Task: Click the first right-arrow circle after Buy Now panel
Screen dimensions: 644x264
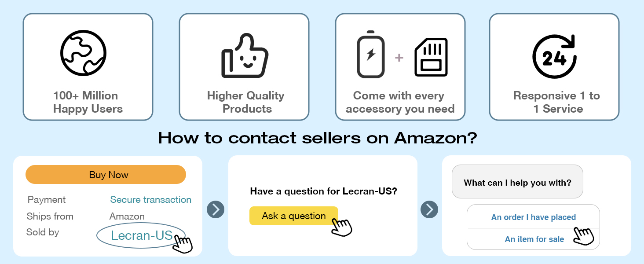Action: click(x=216, y=209)
